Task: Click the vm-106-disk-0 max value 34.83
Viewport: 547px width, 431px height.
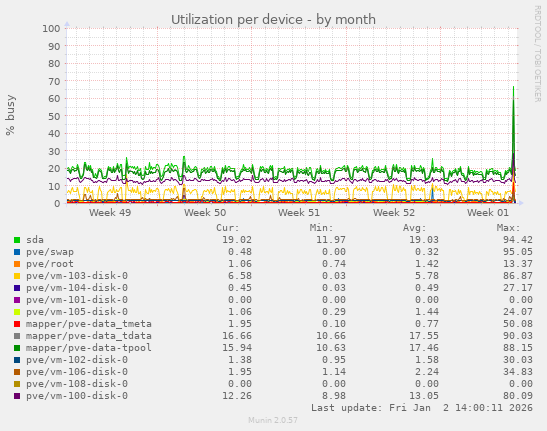Action: click(518, 372)
